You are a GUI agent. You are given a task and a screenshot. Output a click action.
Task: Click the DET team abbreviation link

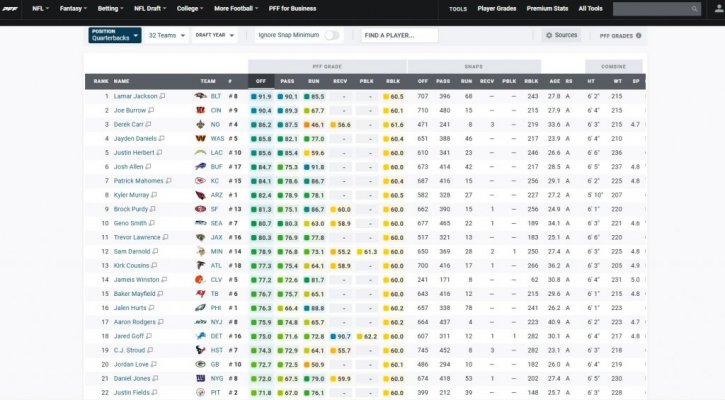coord(216,336)
